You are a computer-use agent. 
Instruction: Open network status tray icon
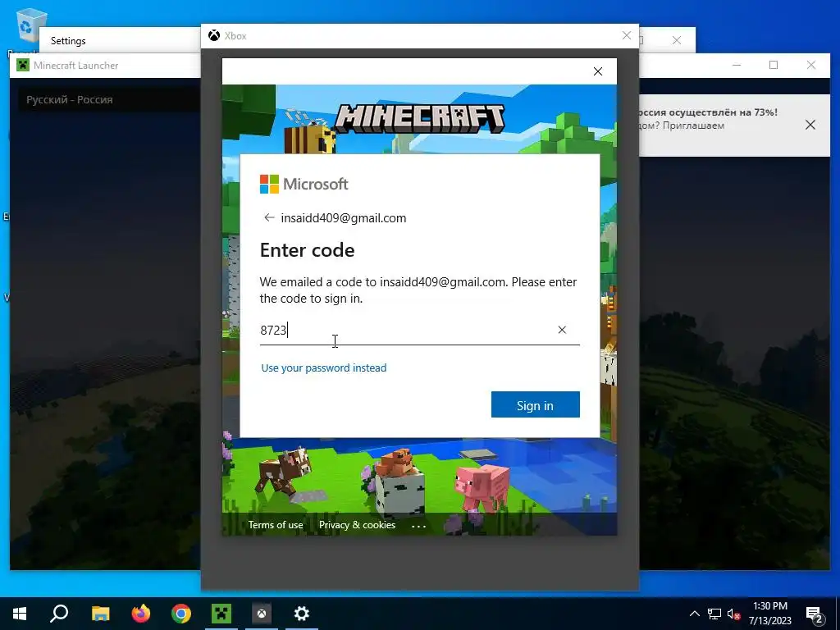click(x=714, y=614)
